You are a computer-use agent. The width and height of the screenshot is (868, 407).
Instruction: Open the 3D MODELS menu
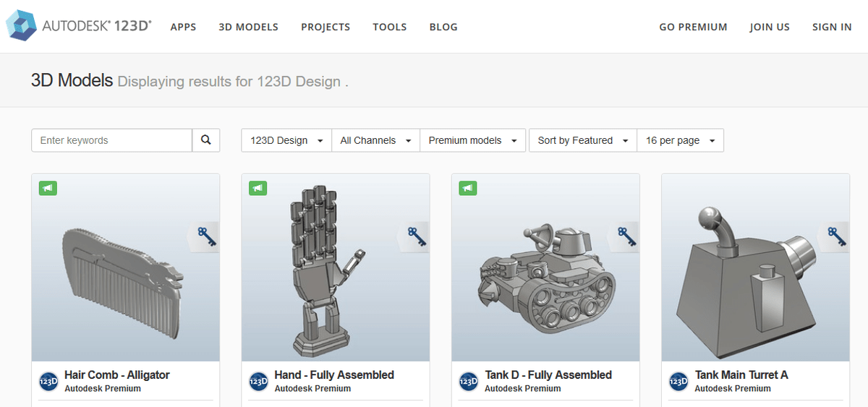click(x=249, y=27)
